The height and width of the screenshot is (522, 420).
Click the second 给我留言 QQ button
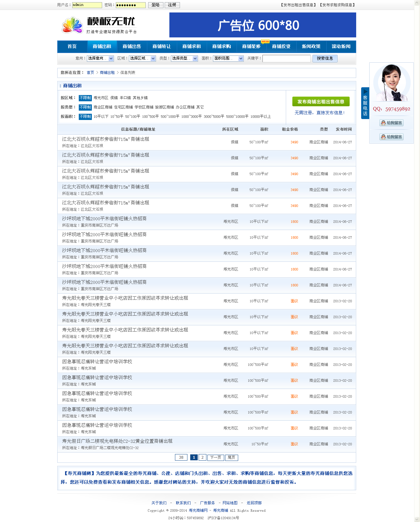coord(391,137)
